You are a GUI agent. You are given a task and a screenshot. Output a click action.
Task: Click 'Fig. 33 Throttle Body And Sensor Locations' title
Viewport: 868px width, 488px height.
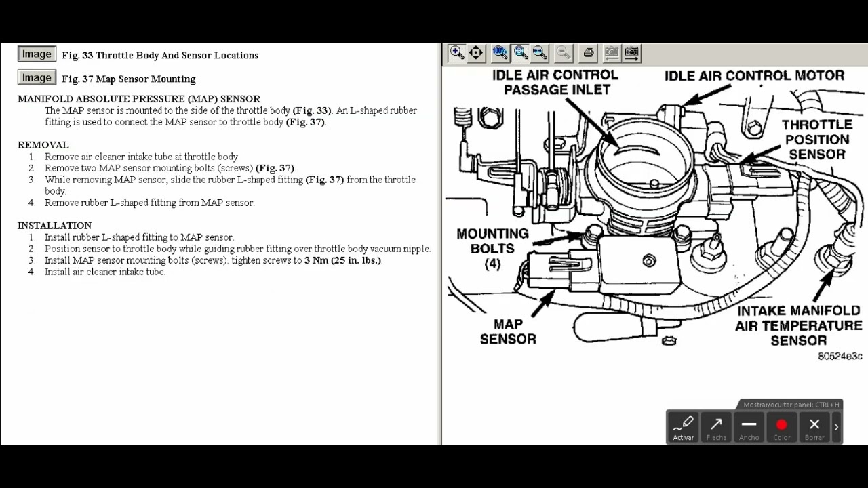[160, 56]
